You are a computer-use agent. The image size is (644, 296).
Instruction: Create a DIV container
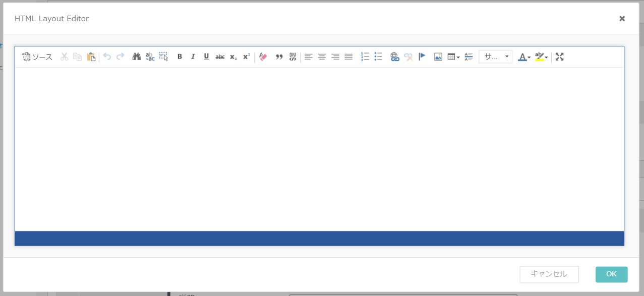pos(292,57)
